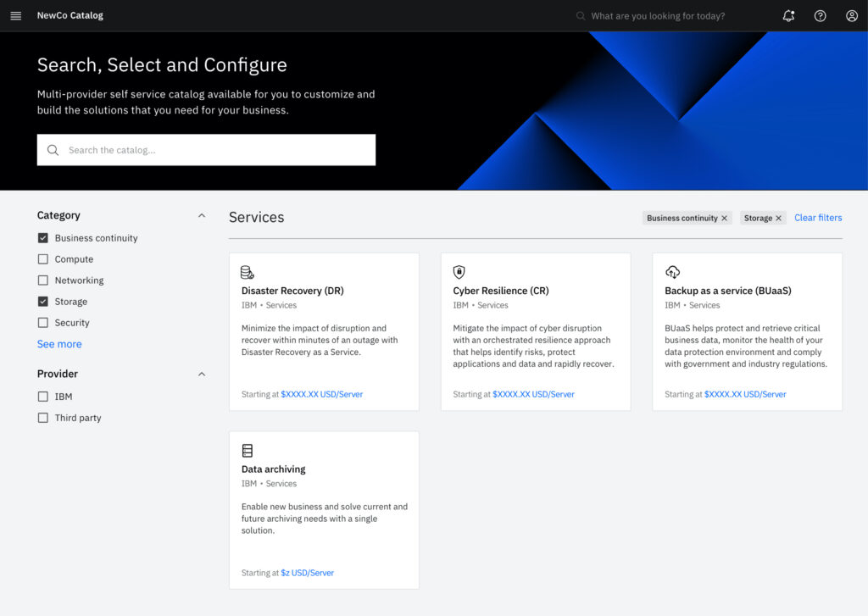Uncheck the Business continuity checkbox

pos(43,238)
